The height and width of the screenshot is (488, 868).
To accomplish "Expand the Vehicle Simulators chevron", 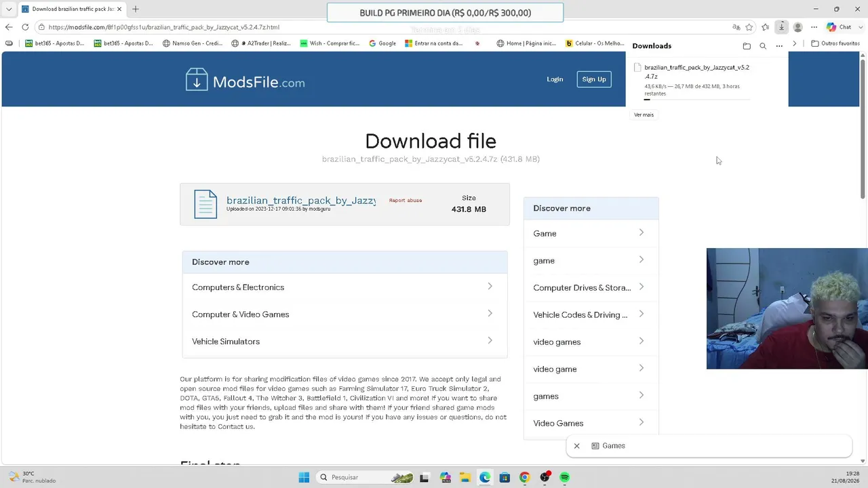I will 490,341.
